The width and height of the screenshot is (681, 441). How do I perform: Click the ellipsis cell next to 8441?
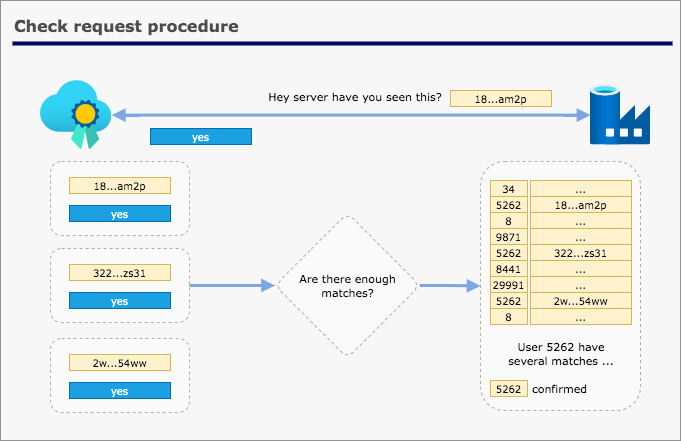click(581, 269)
